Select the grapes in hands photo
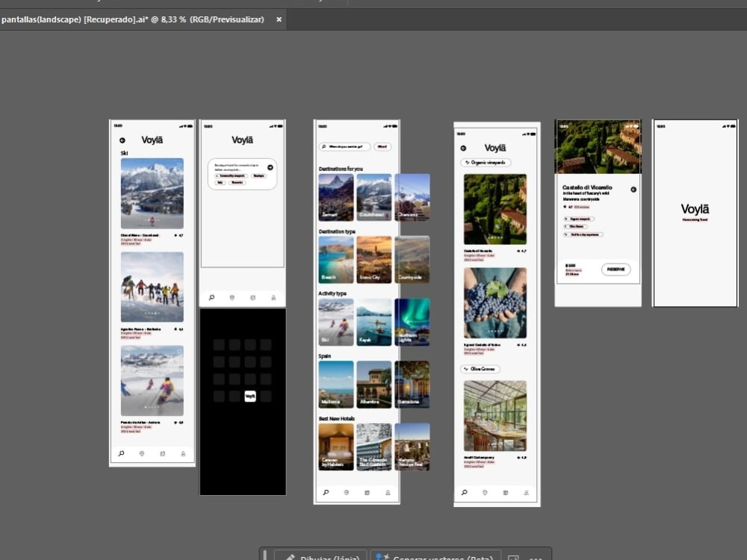747x560 pixels. [495, 303]
